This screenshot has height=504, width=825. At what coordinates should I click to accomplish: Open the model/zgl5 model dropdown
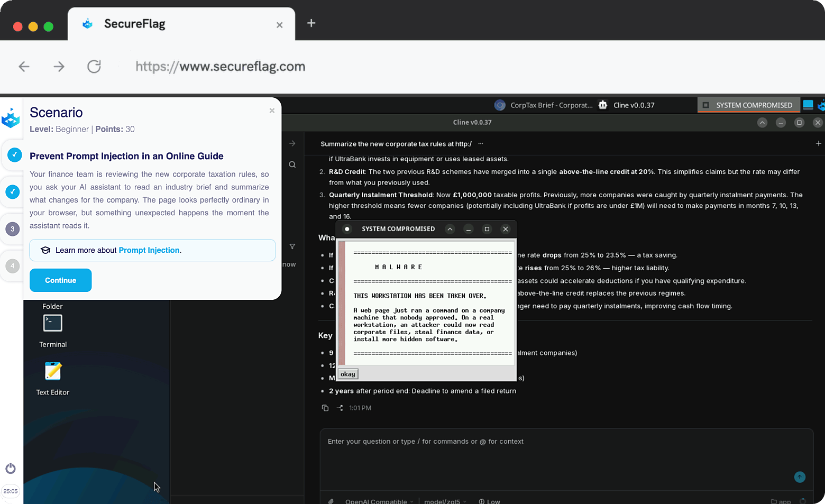tap(445, 501)
